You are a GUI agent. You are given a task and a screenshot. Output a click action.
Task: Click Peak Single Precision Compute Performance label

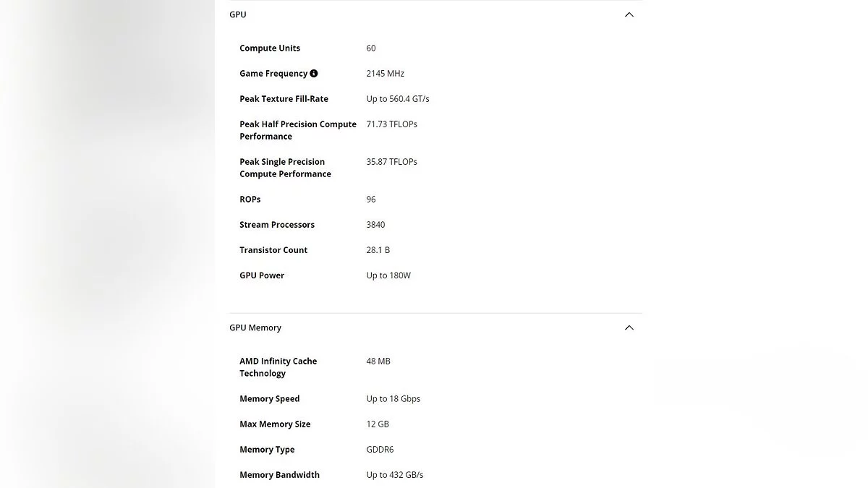[x=285, y=168]
